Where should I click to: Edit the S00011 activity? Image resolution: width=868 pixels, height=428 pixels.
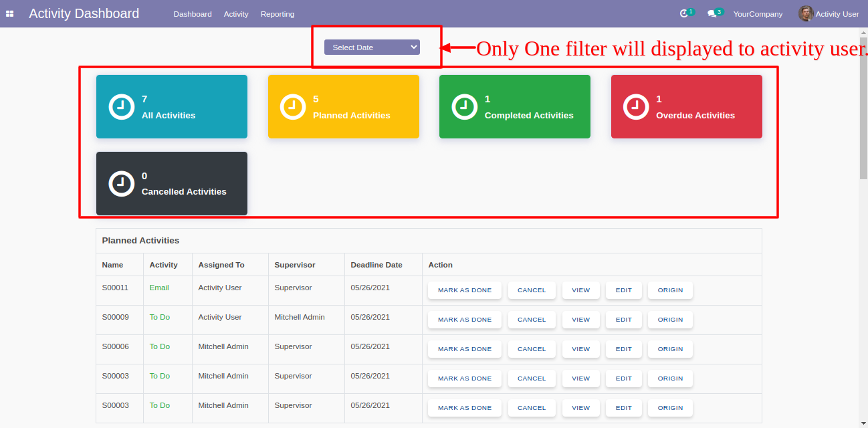pyautogui.click(x=624, y=290)
